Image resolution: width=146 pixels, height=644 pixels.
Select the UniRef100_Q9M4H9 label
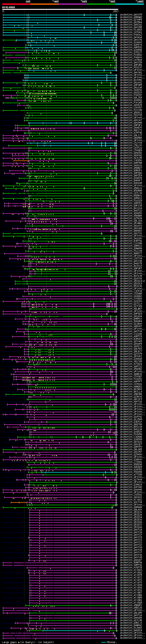(131, 507)
